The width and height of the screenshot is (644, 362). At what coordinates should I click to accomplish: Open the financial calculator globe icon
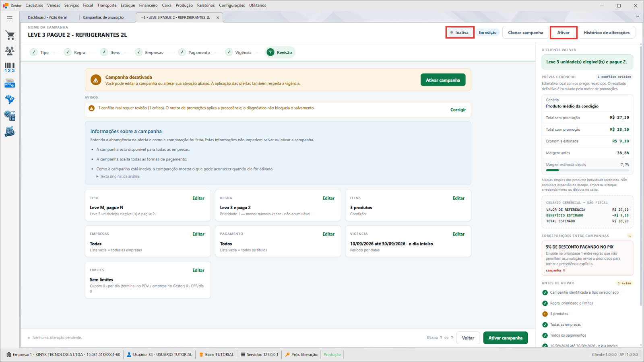(10, 116)
